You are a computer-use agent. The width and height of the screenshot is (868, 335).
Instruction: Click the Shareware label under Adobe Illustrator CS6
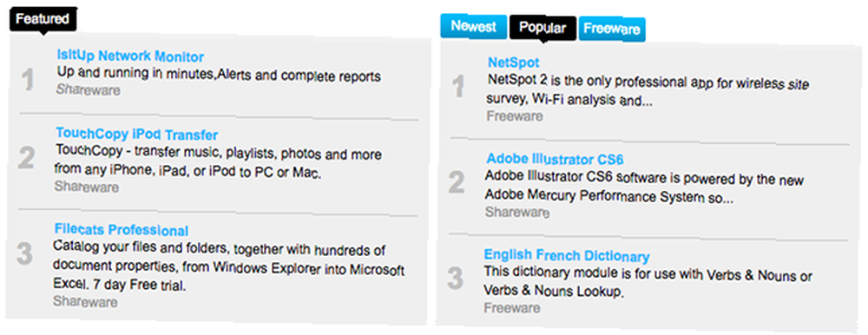click(x=517, y=212)
